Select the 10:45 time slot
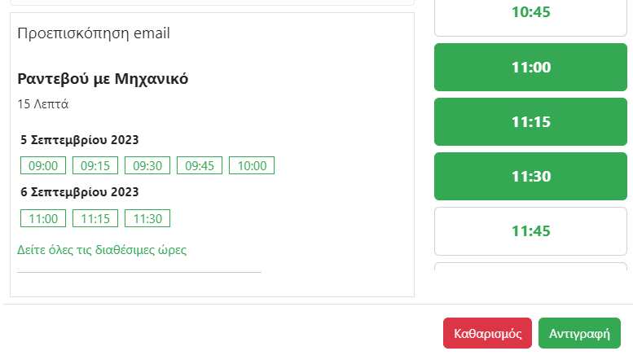Image resolution: width=633 pixels, height=364 pixels. coord(531,13)
